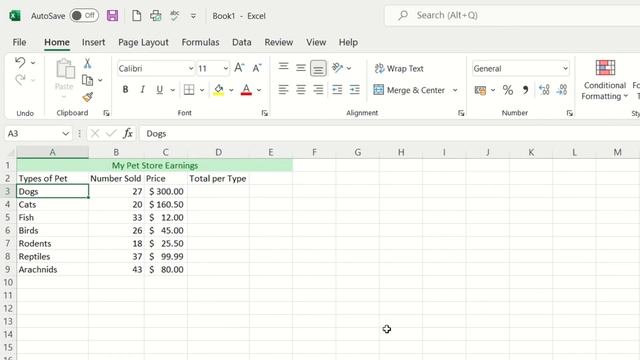This screenshot has height=360, width=640.
Task: Expand Merge & Center options arrow
Action: [455, 90]
